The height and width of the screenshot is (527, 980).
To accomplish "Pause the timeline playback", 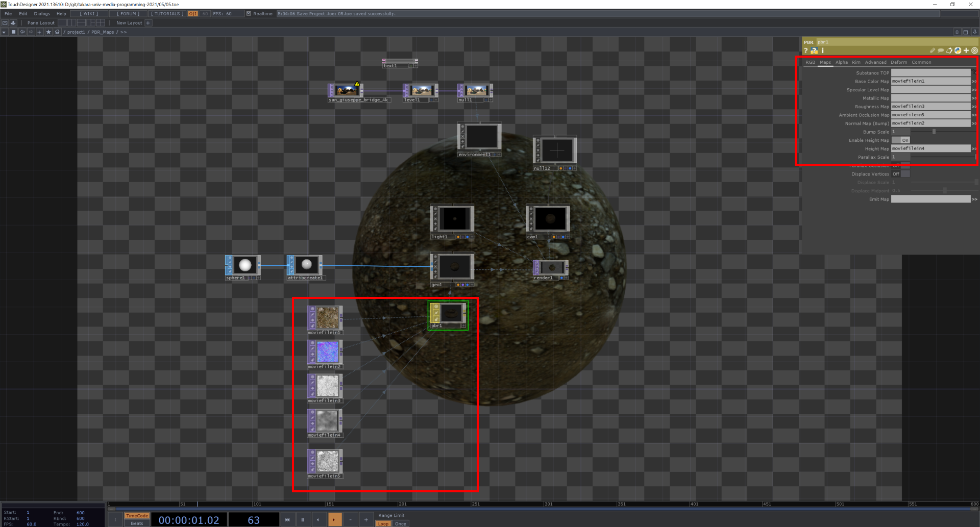I will pyautogui.click(x=302, y=520).
